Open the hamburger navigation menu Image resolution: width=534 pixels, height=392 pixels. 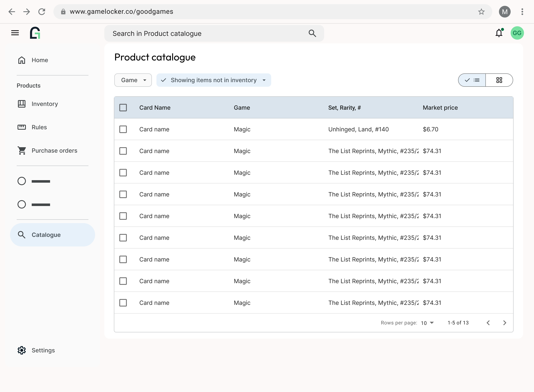15,33
